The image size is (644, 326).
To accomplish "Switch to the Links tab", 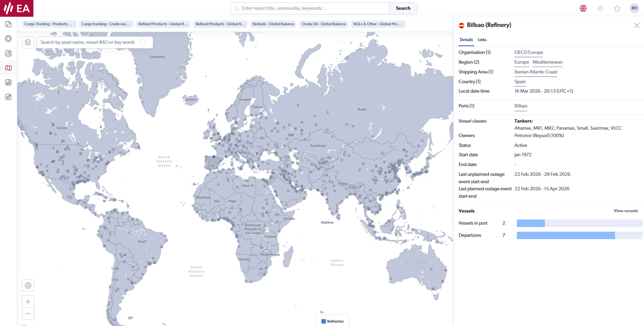I will tap(482, 40).
